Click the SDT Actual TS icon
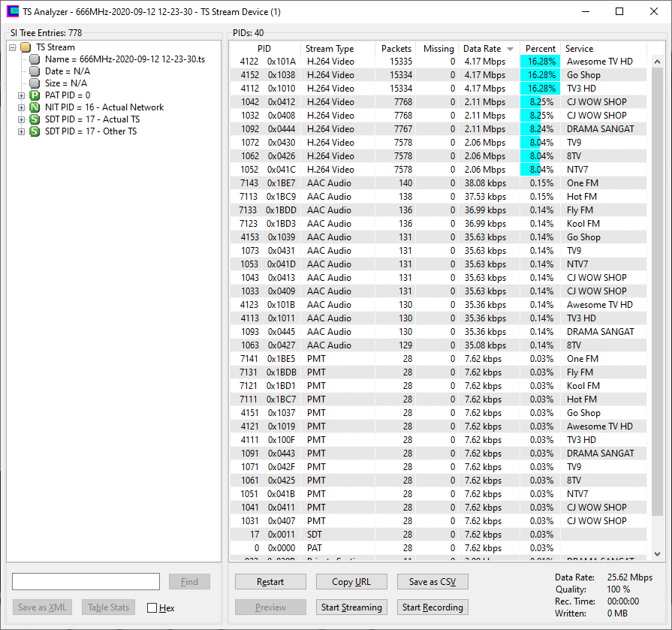Viewport: 672px width, 630px height. pyautogui.click(x=35, y=119)
